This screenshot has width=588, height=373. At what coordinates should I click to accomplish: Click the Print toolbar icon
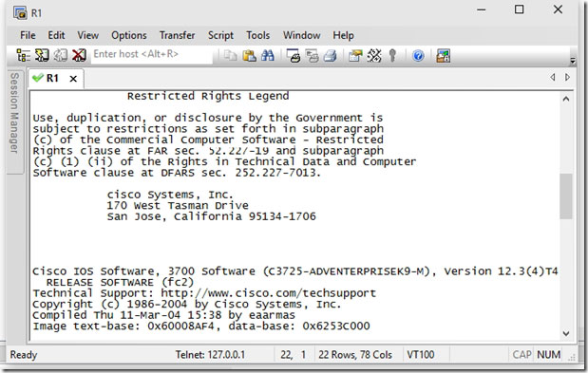pos(330,56)
